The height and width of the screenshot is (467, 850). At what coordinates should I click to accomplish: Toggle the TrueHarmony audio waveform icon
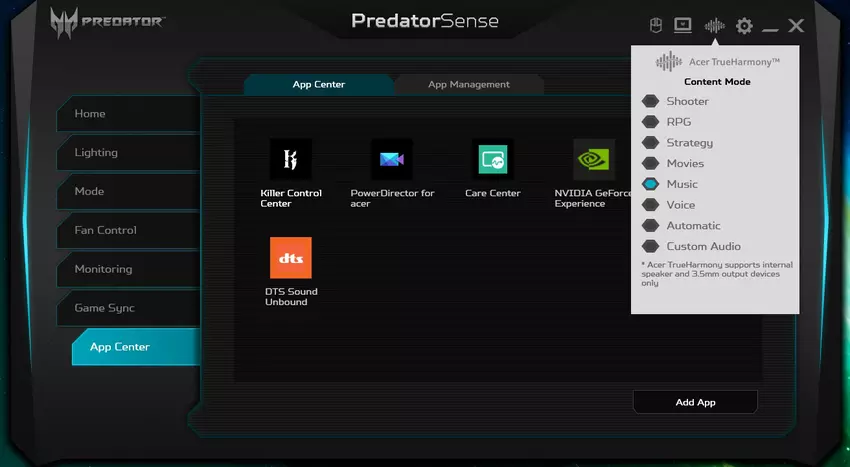714,26
